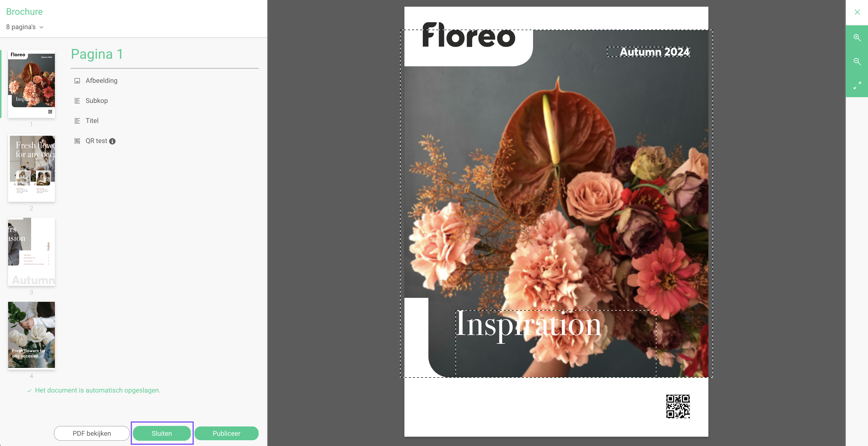Image resolution: width=868 pixels, height=446 pixels.
Task: Expand the 8 pagina's dropdown
Action: 25,27
